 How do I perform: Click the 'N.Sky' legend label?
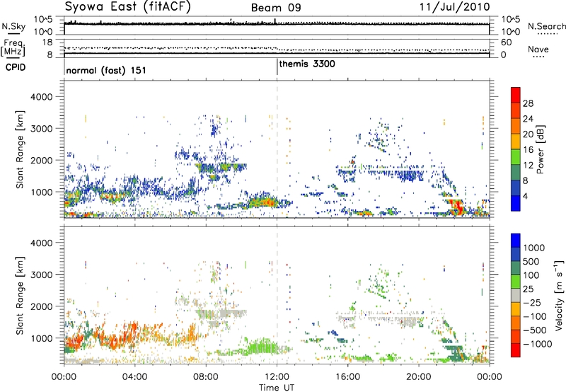(x=13, y=26)
